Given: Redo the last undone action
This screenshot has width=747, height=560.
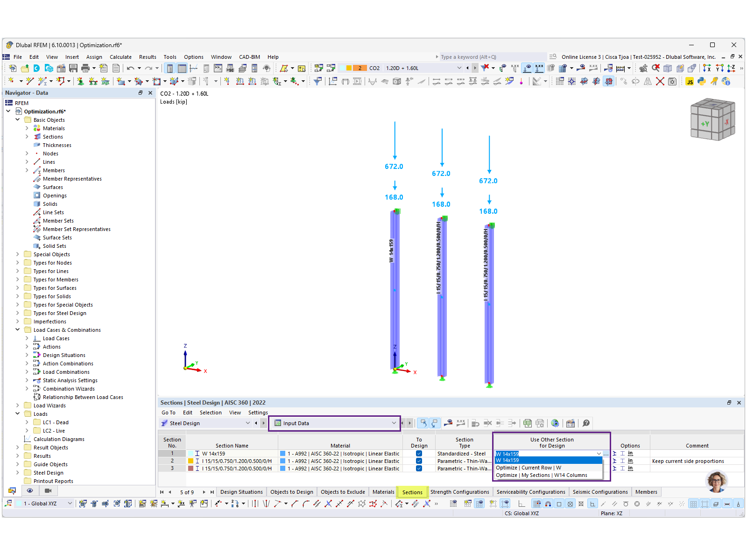Looking at the screenshot, I should (x=149, y=68).
